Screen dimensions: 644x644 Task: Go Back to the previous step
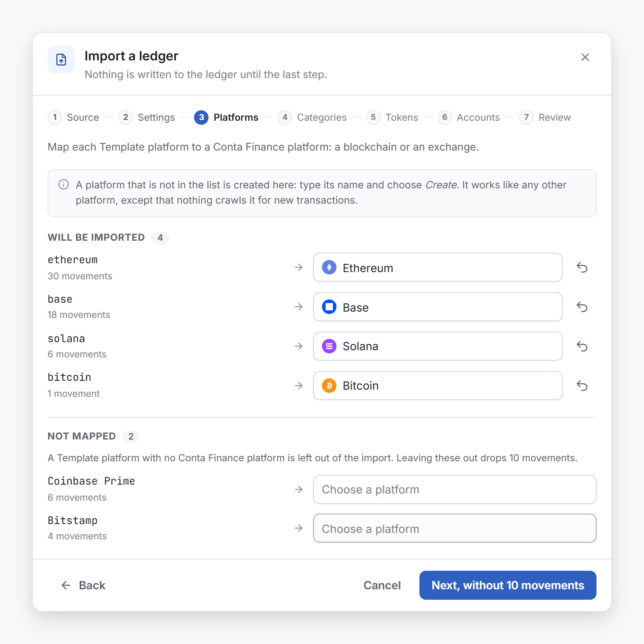(x=83, y=585)
